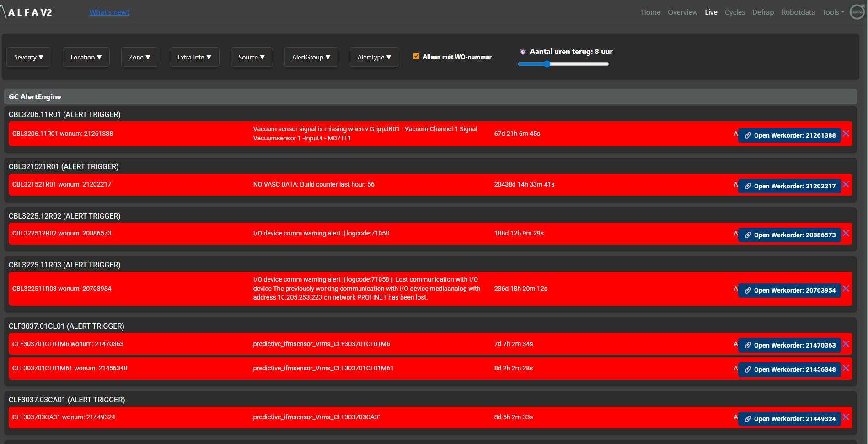Click the stopwatch icon beside Aantal uren terug
868x444 pixels.
point(523,52)
